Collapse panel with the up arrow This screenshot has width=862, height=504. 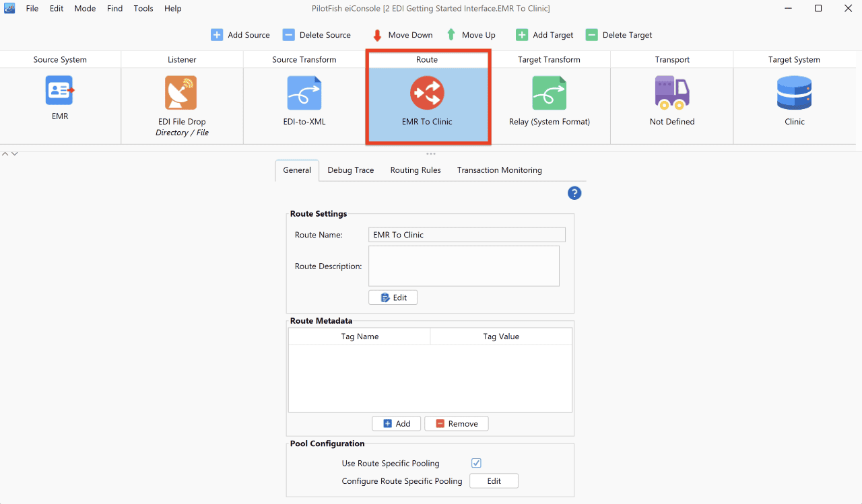(x=5, y=154)
